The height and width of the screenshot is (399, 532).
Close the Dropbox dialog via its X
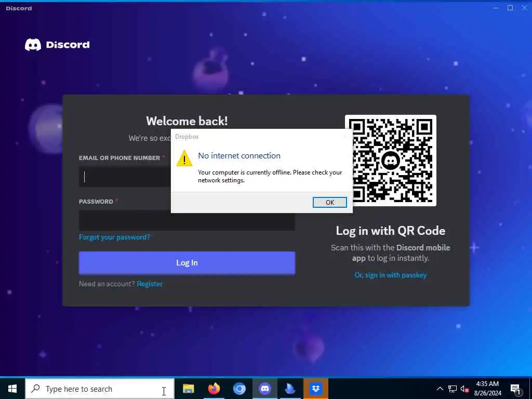point(345,137)
